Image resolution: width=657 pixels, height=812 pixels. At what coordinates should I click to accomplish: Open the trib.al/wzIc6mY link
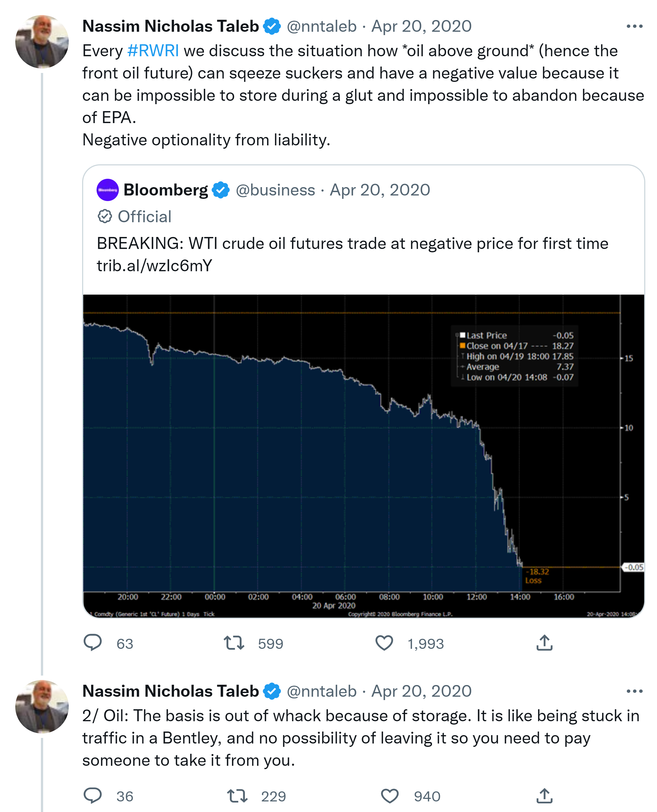[154, 266]
